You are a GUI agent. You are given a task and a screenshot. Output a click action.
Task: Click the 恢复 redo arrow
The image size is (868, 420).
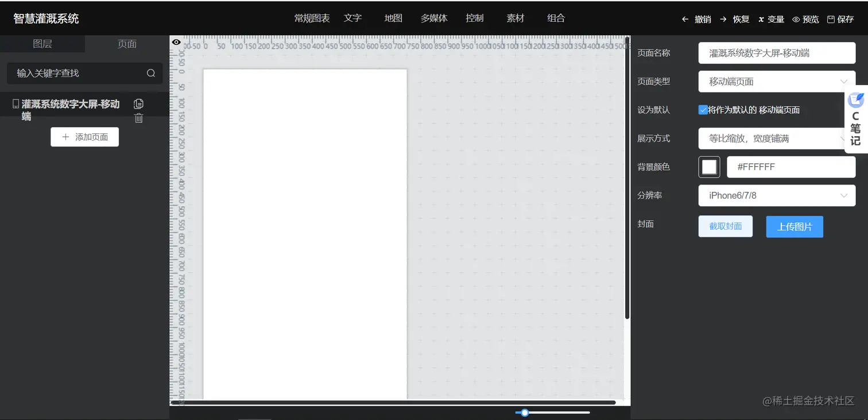723,19
